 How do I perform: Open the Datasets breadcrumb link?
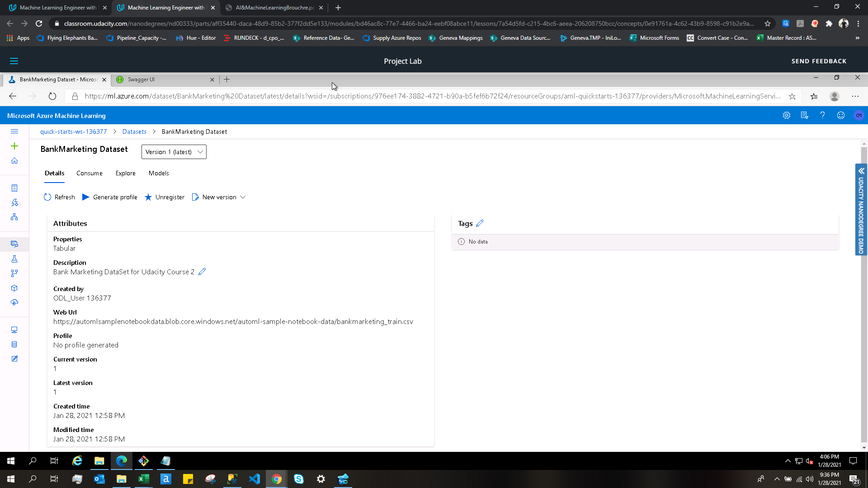coord(134,131)
